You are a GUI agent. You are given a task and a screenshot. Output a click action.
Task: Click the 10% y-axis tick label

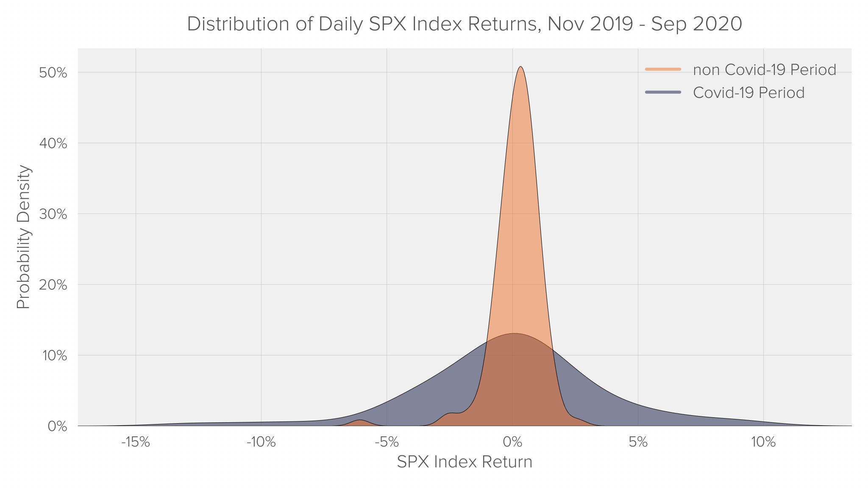click(x=54, y=356)
